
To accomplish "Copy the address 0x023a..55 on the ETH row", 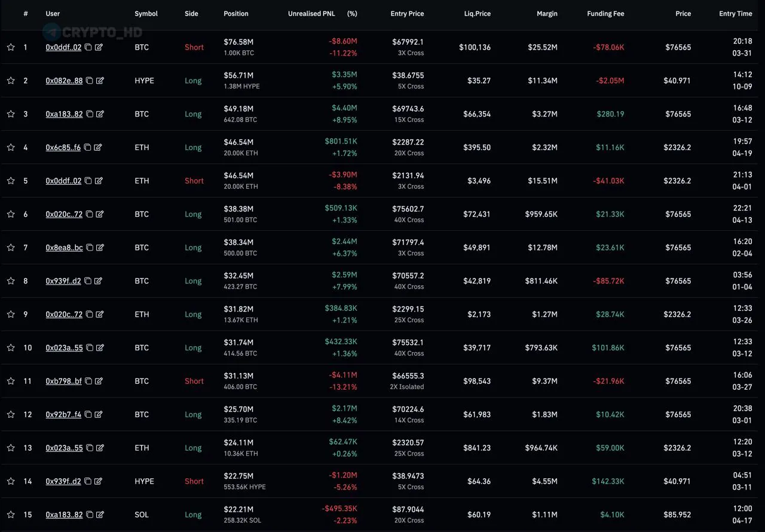I will click(88, 448).
